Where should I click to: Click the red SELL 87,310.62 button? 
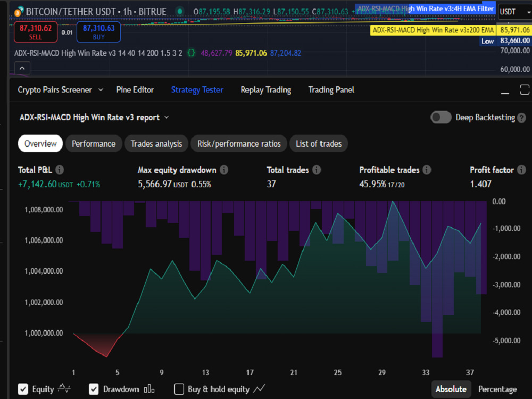[x=36, y=32]
